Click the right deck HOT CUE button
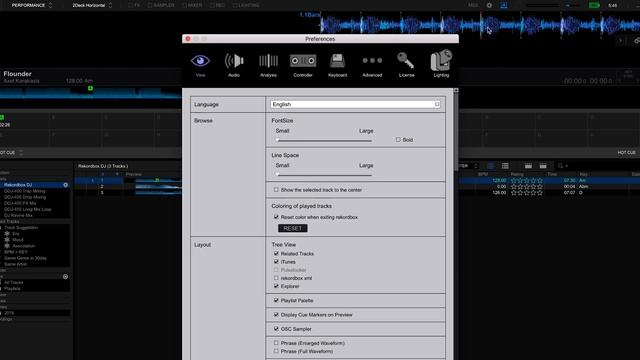The image size is (640, 360). (x=626, y=153)
